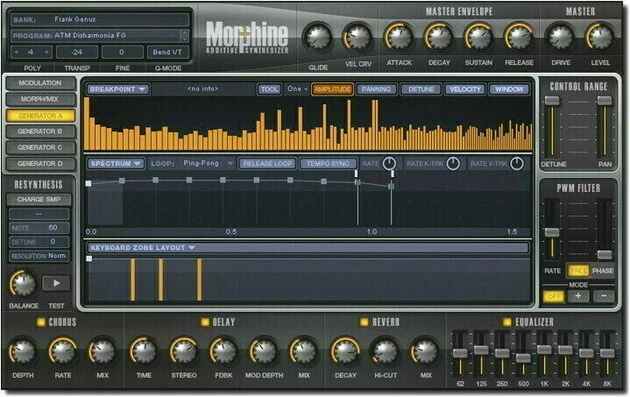
Task: Set PWM Filter mode to plus
Action: click(x=578, y=297)
